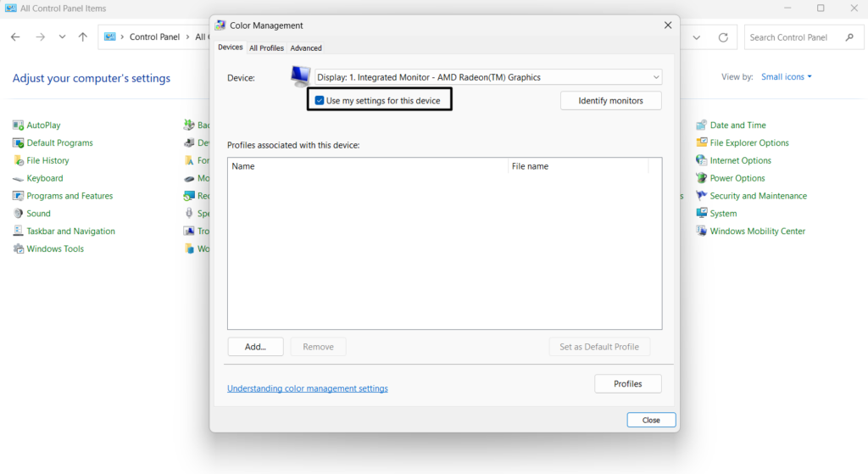The height and width of the screenshot is (474, 868).
Task: Open Understanding color management settings link
Action: 307,388
